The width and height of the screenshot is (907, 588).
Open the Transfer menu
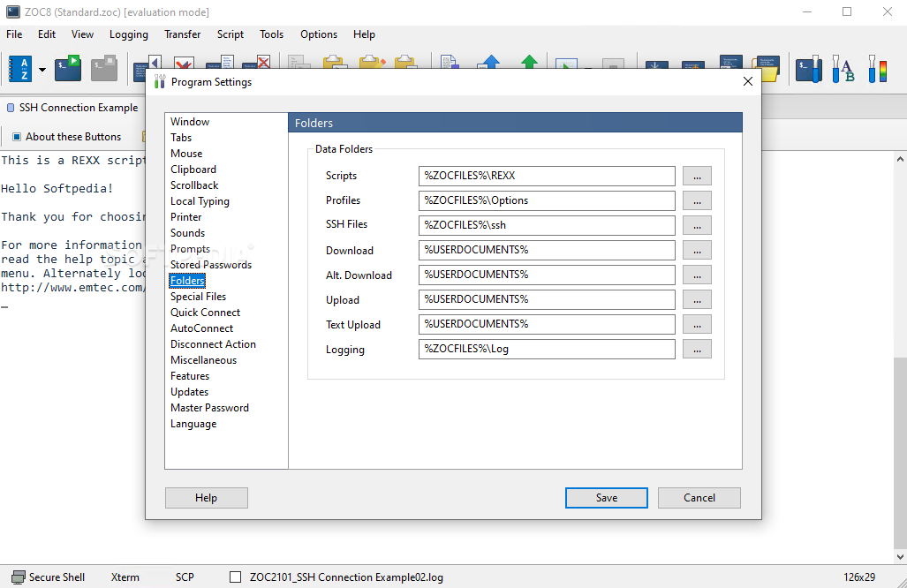[x=182, y=34]
